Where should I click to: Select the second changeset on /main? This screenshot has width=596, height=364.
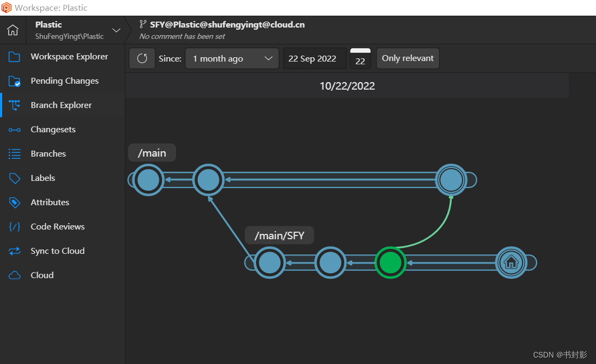click(x=208, y=180)
